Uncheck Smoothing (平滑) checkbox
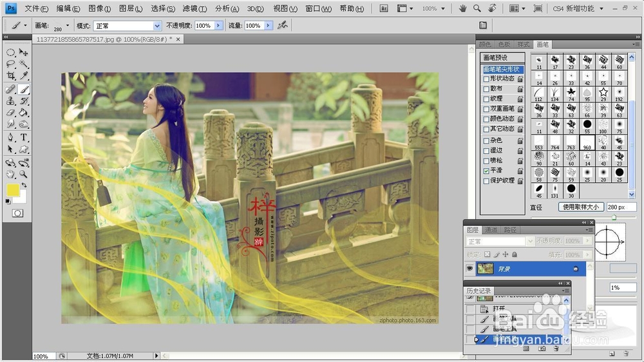 [x=486, y=171]
